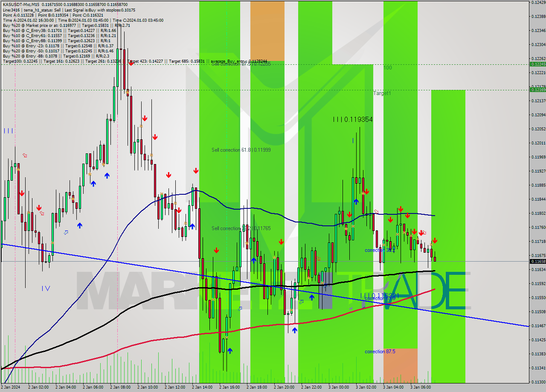Click the 'Sell correction 61.8 | 0.11999' label
The height and width of the screenshot is (392, 546).
click(x=241, y=150)
